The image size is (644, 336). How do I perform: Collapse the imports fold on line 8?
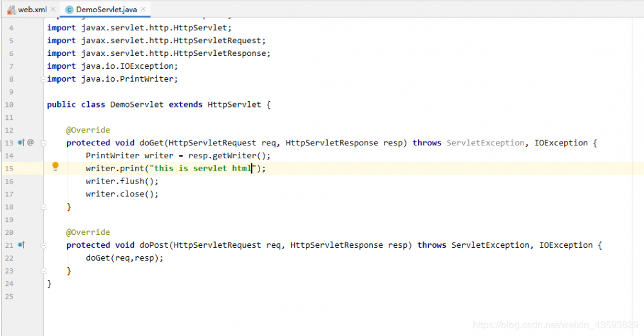point(43,79)
